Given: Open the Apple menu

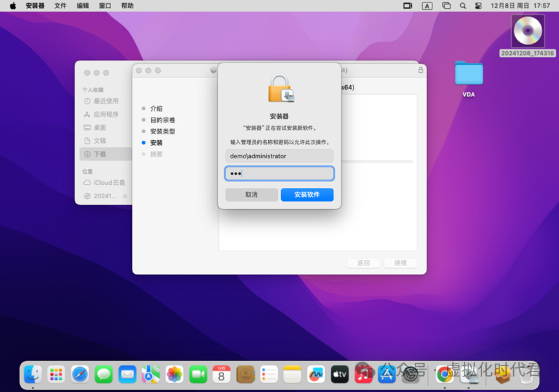Looking at the screenshot, I should click(13, 6).
